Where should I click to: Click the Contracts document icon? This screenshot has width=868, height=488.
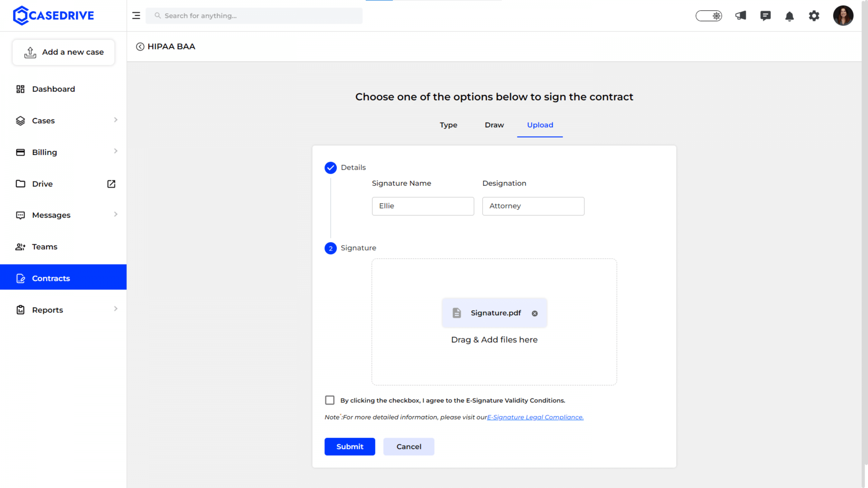coord(20,279)
